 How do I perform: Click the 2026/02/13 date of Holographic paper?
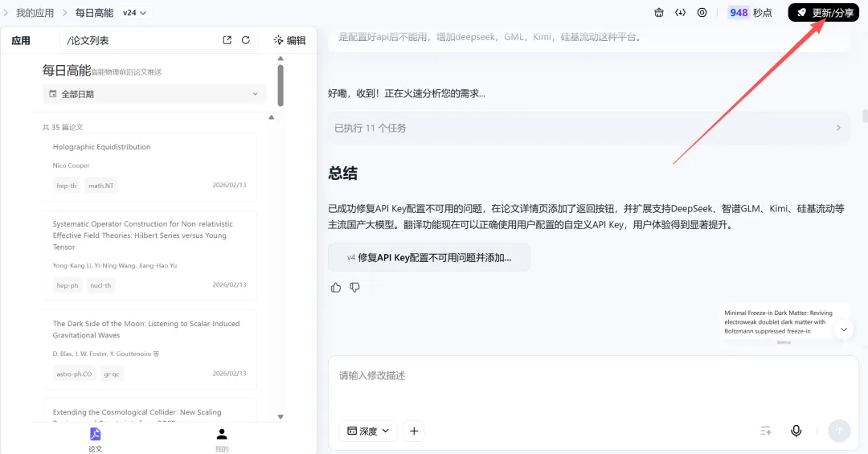pyautogui.click(x=229, y=185)
